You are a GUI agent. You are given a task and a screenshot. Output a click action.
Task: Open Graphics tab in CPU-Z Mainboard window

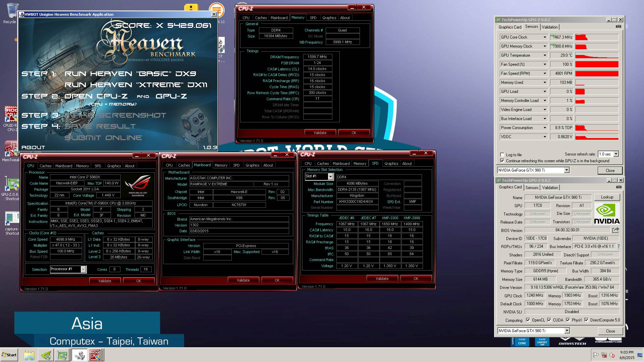(252, 165)
